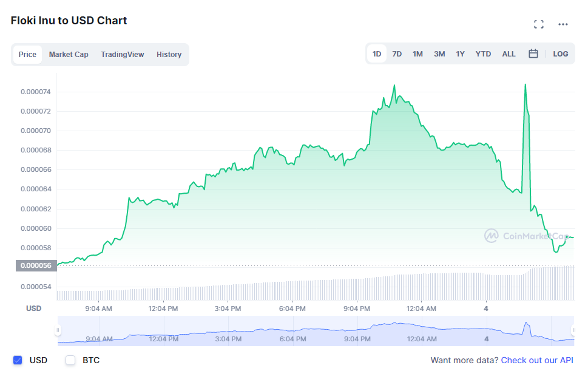Viewport: 588px width, 382px height.
Task: Open the three-dot more options menu
Action: coord(563,24)
